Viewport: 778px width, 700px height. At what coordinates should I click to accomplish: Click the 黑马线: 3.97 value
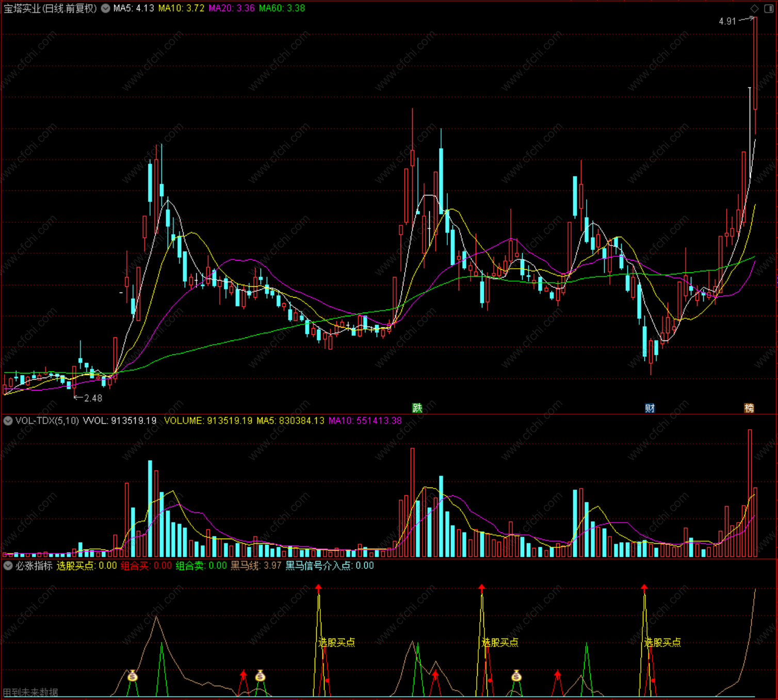(x=256, y=566)
